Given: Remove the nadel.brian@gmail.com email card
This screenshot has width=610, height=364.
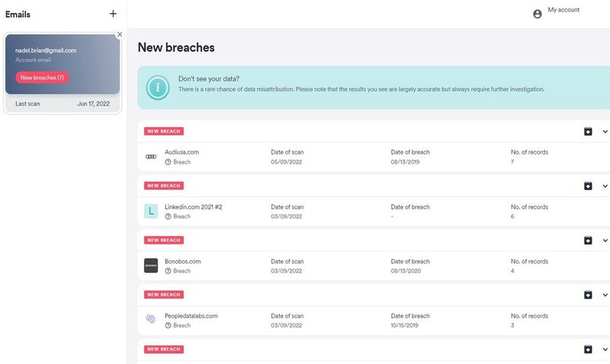Looking at the screenshot, I should (x=120, y=34).
